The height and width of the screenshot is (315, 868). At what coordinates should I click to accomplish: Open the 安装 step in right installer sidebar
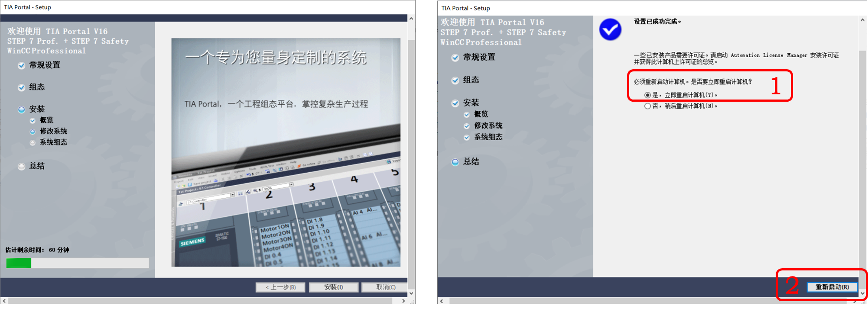click(471, 103)
